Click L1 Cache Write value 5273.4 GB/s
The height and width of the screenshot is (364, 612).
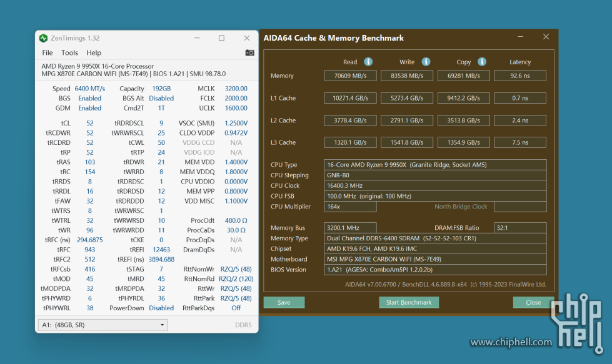(x=407, y=98)
